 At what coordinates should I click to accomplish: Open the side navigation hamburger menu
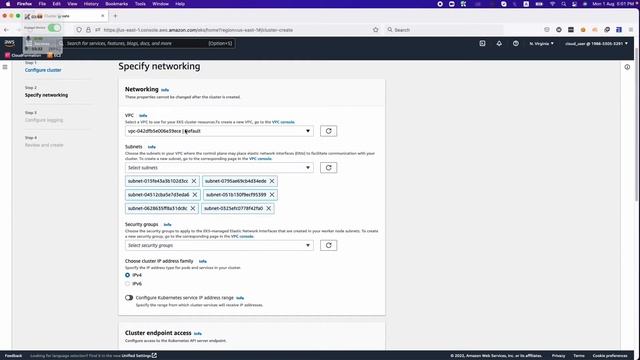tap(5, 67)
